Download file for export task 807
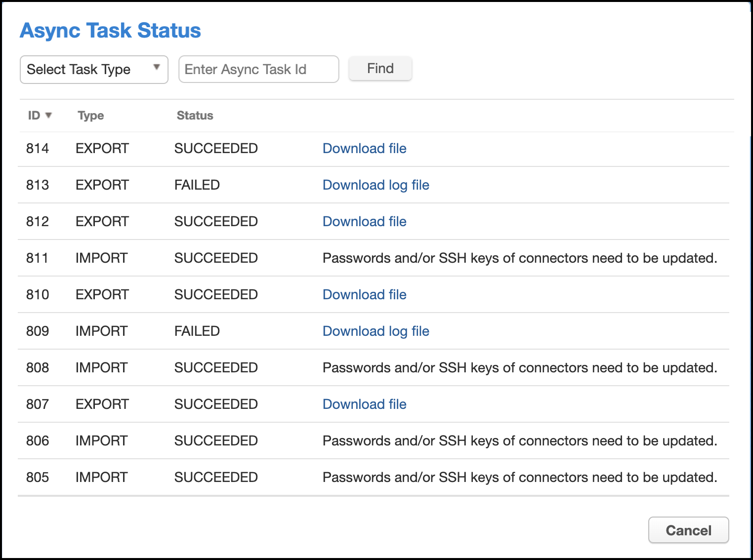 click(x=364, y=404)
